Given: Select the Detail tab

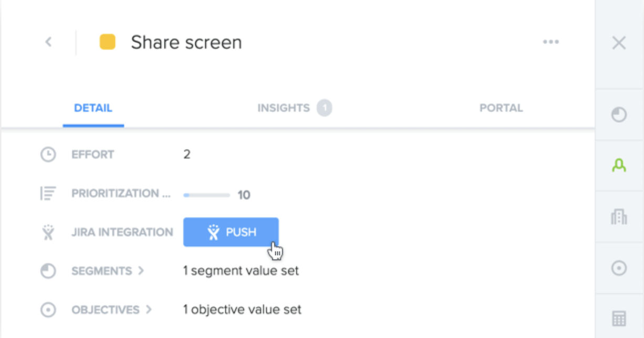Looking at the screenshot, I should (x=93, y=108).
